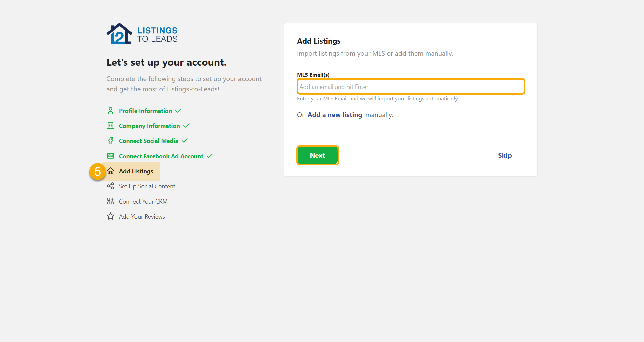
Task: Click the Add Your Reviews star icon
Action: pyautogui.click(x=111, y=216)
